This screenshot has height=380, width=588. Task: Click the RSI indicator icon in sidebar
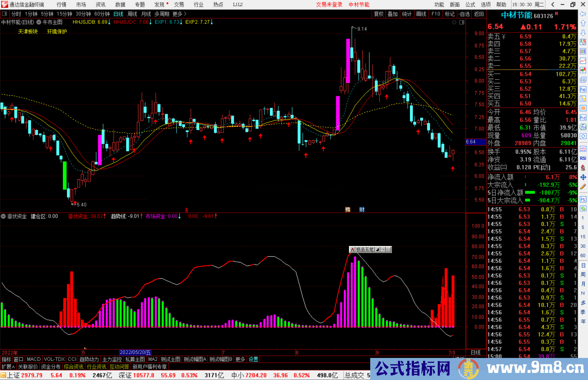click(x=583, y=158)
